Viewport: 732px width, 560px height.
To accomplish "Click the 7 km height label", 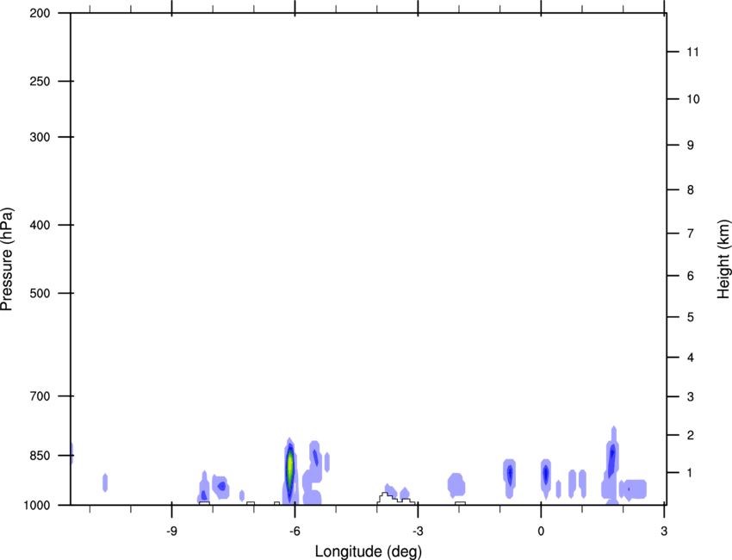I will click(x=690, y=233).
